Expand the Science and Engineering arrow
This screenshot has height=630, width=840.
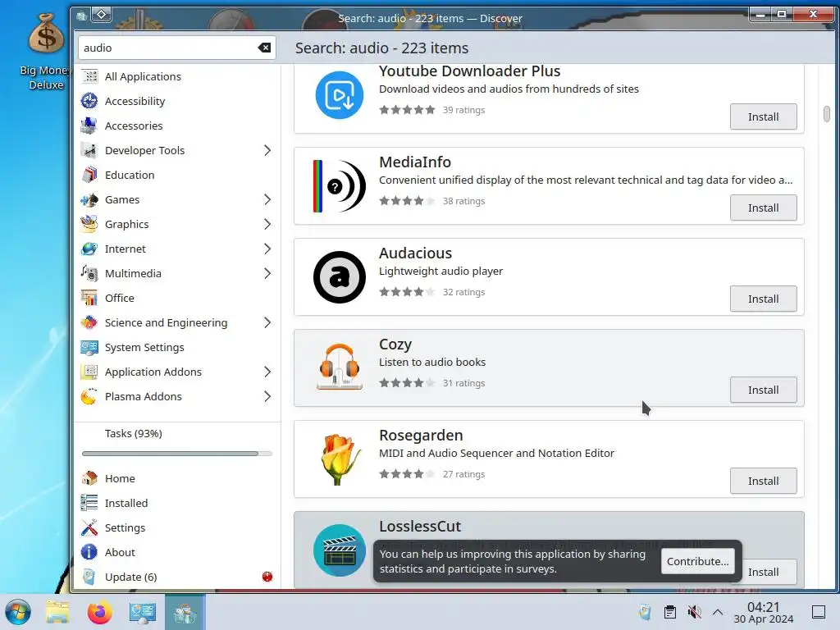pos(267,323)
